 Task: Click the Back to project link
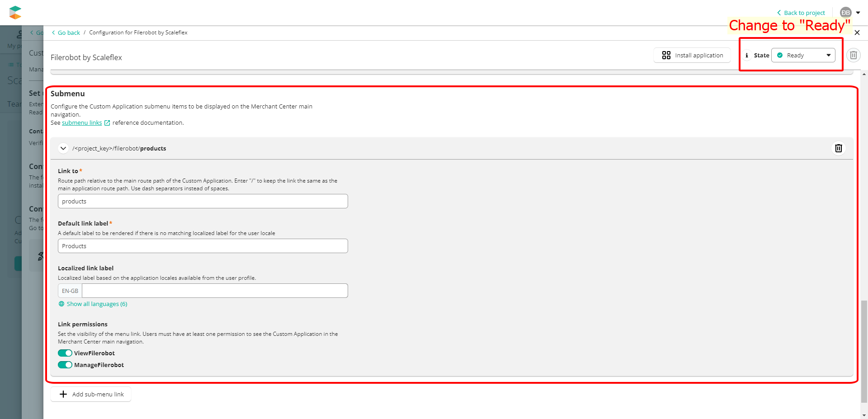click(x=801, y=13)
